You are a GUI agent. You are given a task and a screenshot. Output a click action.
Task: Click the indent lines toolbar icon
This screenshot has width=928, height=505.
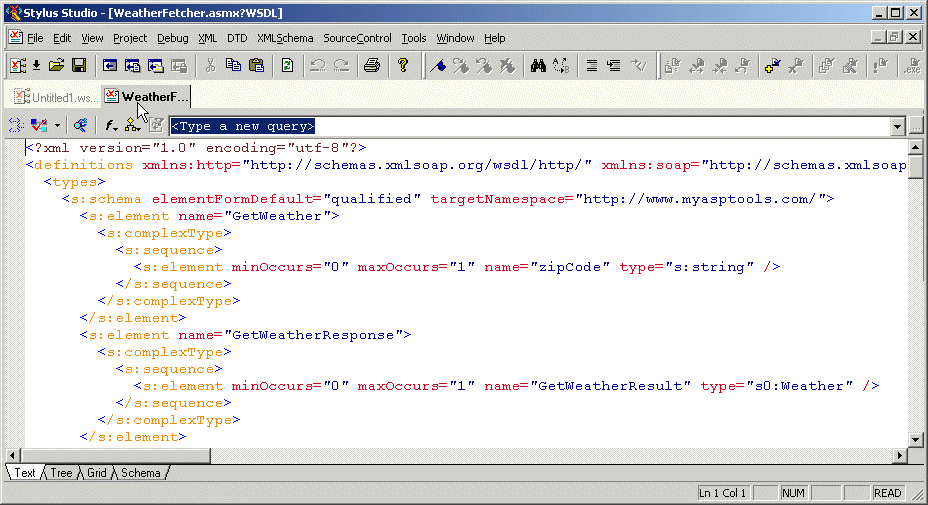point(592,66)
